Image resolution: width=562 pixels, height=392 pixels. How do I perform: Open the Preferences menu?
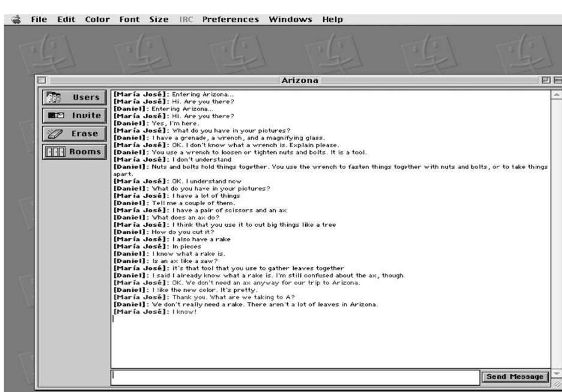click(x=230, y=20)
